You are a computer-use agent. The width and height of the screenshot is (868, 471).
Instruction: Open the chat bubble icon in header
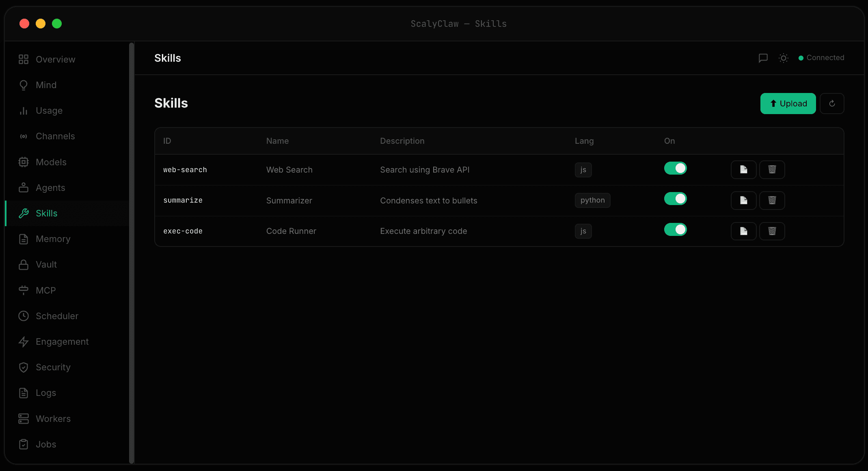[763, 58]
